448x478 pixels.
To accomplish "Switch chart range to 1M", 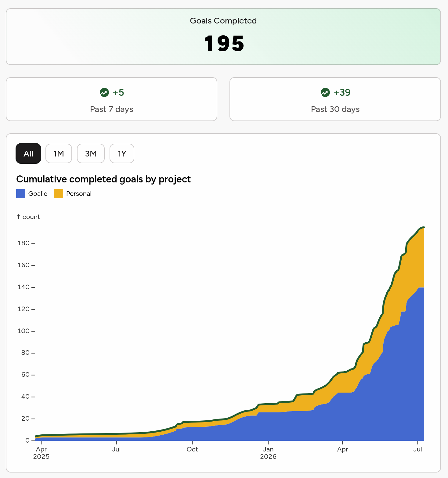I will pos(59,153).
